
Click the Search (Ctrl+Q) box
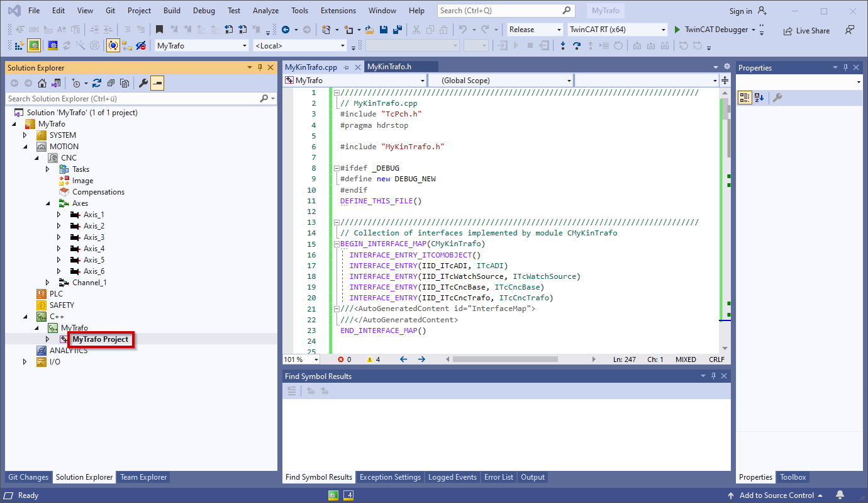tap(506, 11)
